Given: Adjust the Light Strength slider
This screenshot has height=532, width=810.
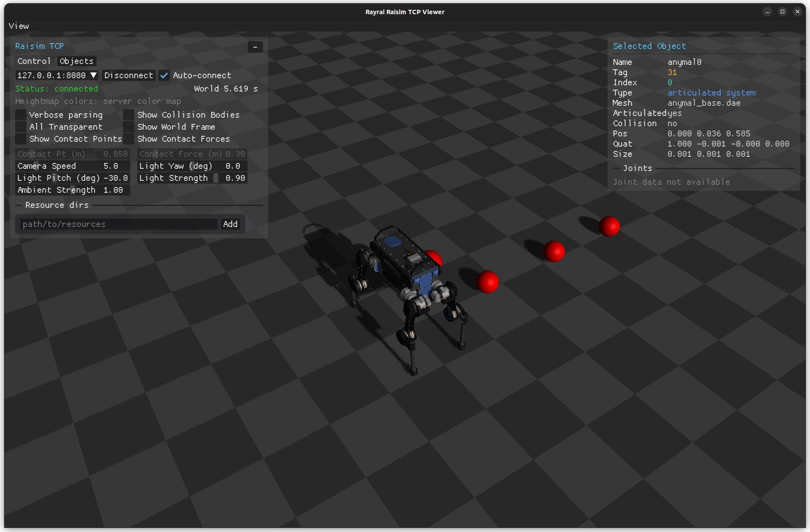Looking at the screenshot, I should point(192,178).
